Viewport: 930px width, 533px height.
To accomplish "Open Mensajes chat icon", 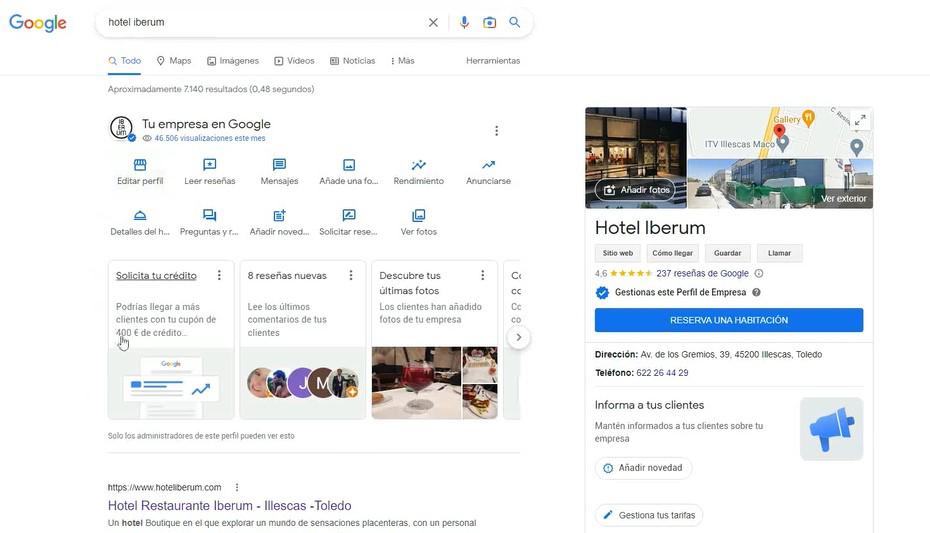I will 279,165.
